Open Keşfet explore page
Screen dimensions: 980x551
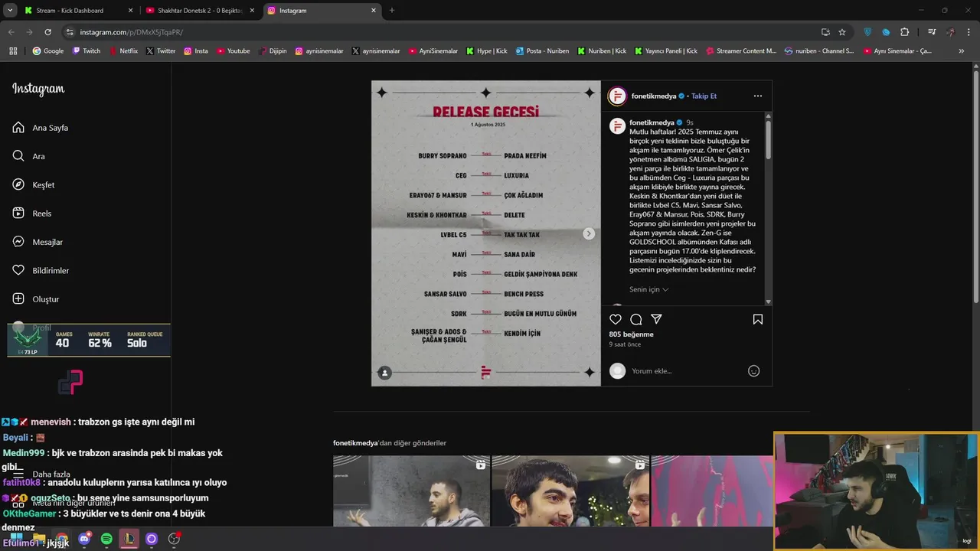33,184
